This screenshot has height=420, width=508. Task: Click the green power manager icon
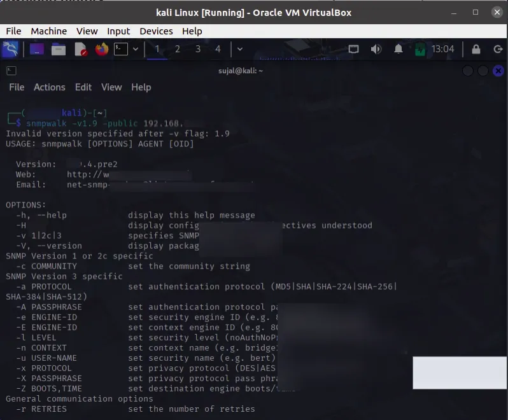click(x=420, y=50)
